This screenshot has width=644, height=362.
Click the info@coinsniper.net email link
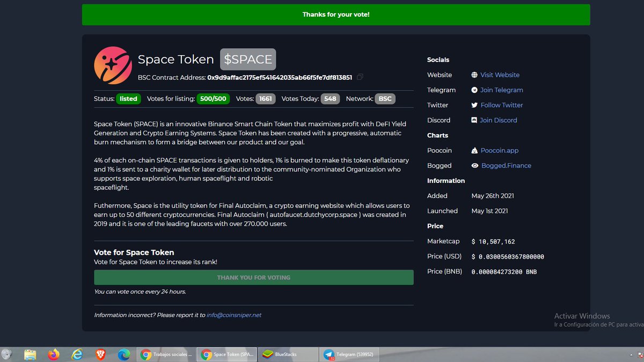[234, 315]
